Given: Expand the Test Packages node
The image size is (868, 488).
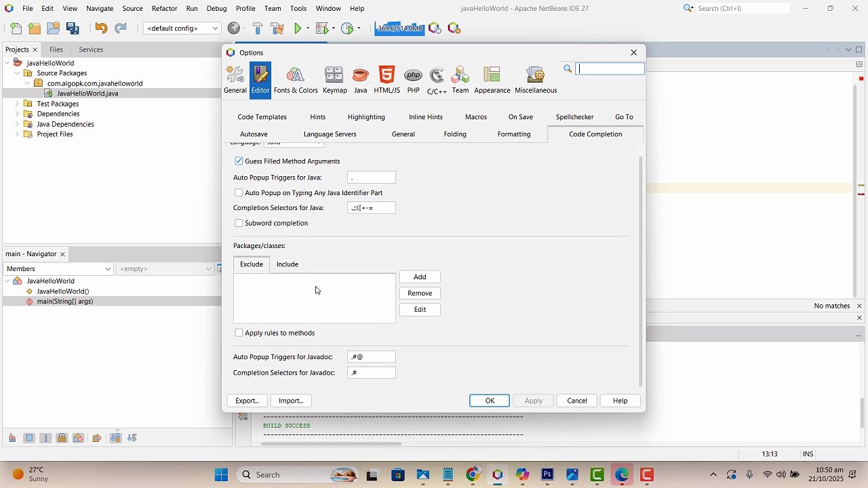Looking at the screenshot, I should [x=18, y=104].
